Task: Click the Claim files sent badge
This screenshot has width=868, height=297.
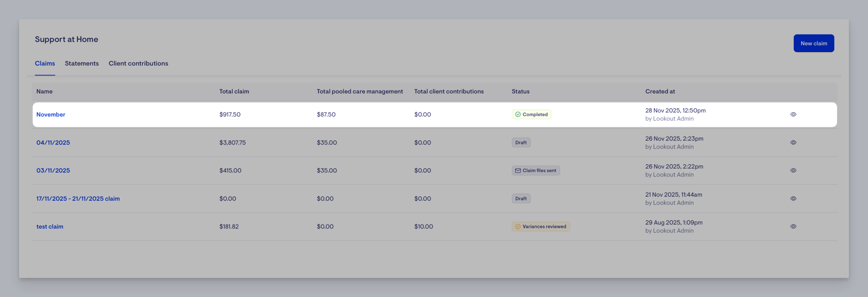Action: pyautogui.click(x=535, y=170)
